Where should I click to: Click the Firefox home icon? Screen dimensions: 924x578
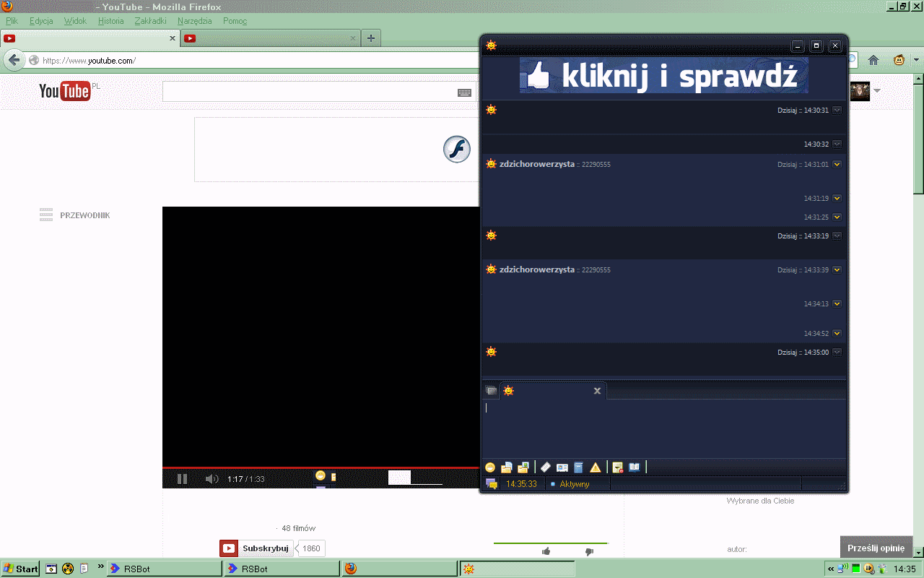coord(873,60)
